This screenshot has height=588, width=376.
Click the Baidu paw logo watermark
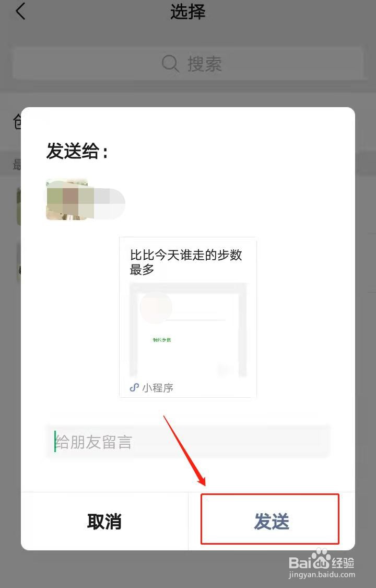click(321, 560)
